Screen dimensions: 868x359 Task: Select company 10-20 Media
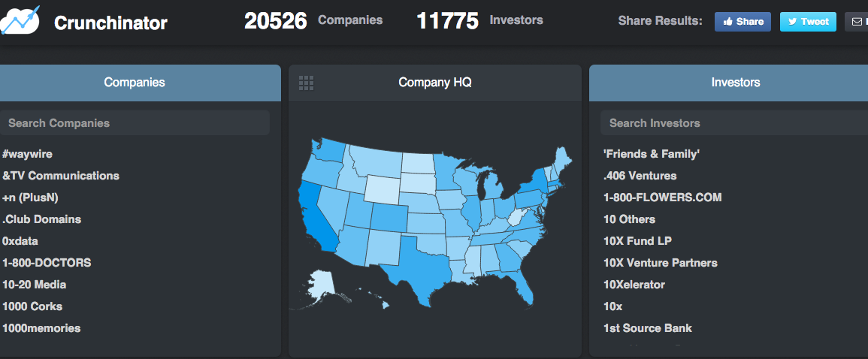[35, 285]
